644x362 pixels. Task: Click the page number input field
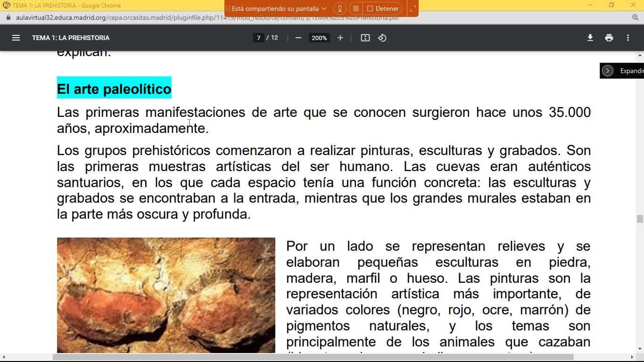pos(258,38)
